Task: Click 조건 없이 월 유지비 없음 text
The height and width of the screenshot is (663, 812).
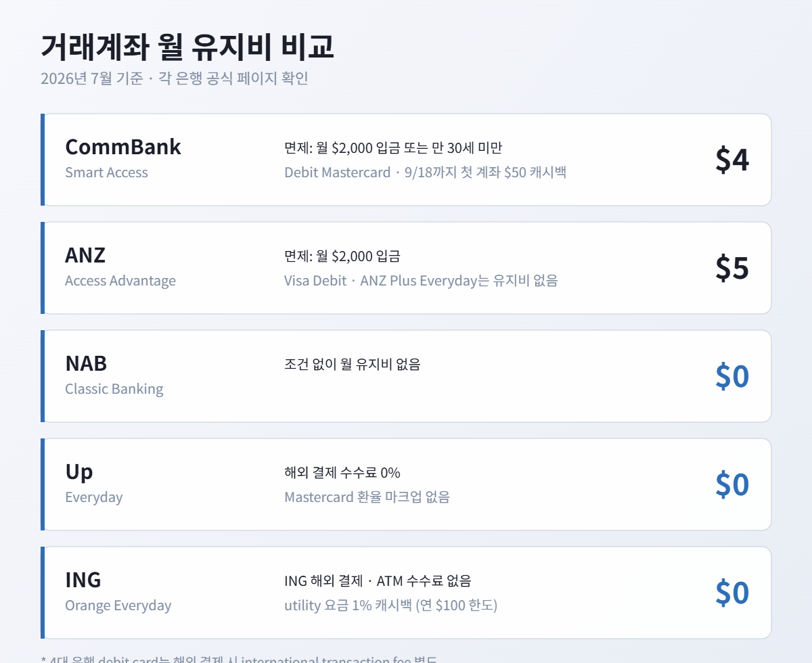Action: click(x=353, y=365)
